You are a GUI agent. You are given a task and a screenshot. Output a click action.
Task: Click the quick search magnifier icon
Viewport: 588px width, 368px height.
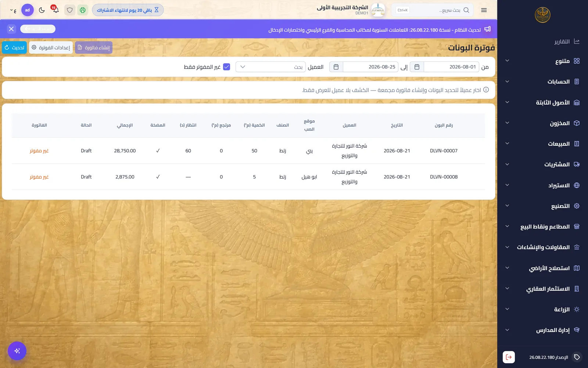(x=466, y=10)
